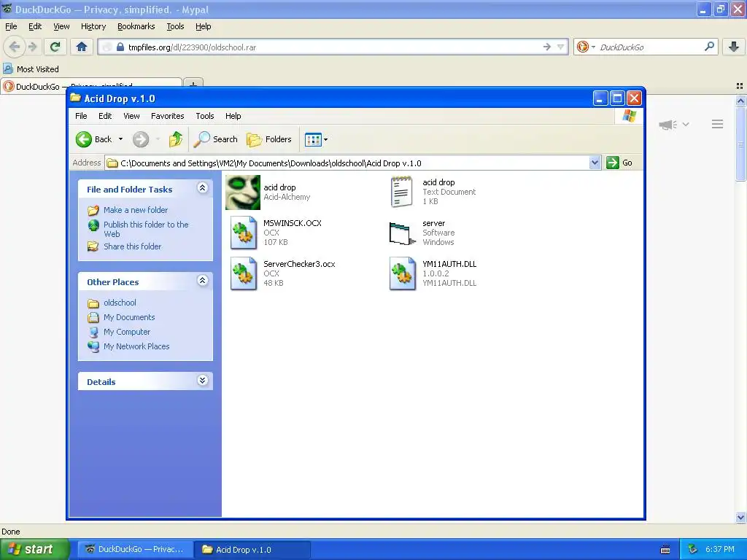Click the Start button
The width and height of the screenshot is (747, 560).
[x=34, y=549]
